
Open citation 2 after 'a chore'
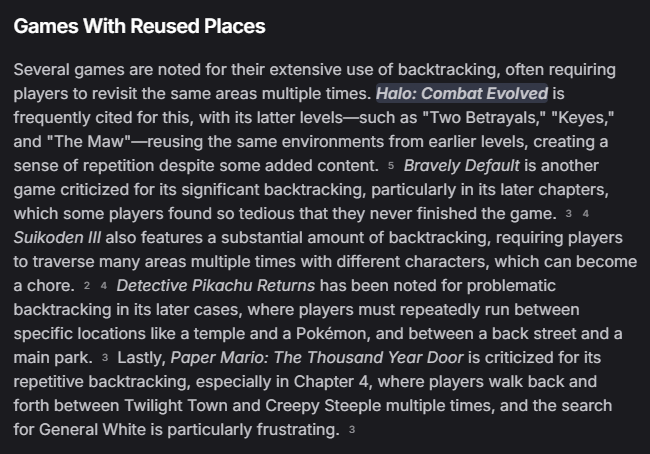tap(87, 286)
